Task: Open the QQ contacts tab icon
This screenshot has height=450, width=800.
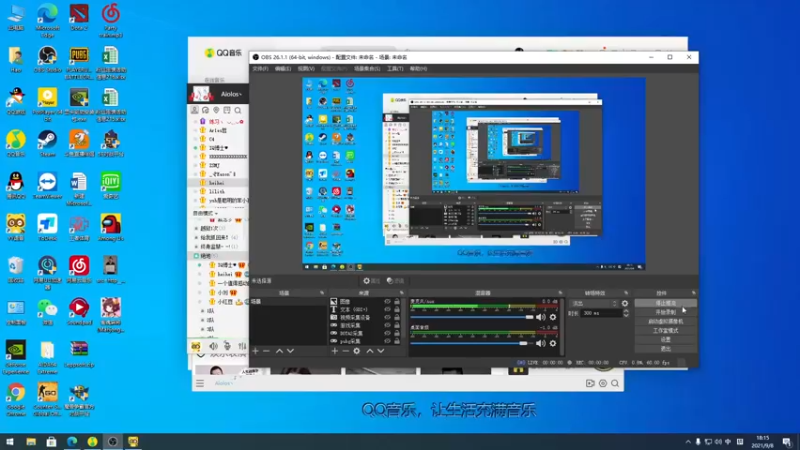Action: pyautogui.click(x=194, y=110)
